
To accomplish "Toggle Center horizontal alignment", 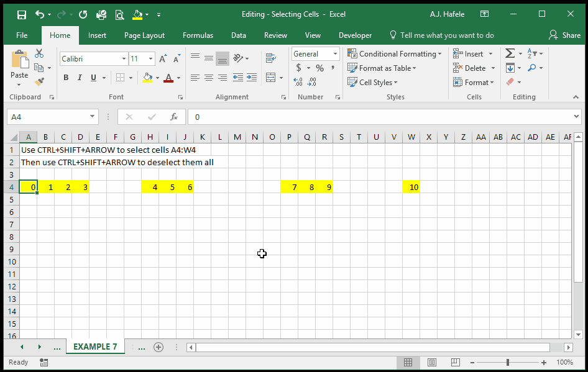I will [x=208, y=78].
